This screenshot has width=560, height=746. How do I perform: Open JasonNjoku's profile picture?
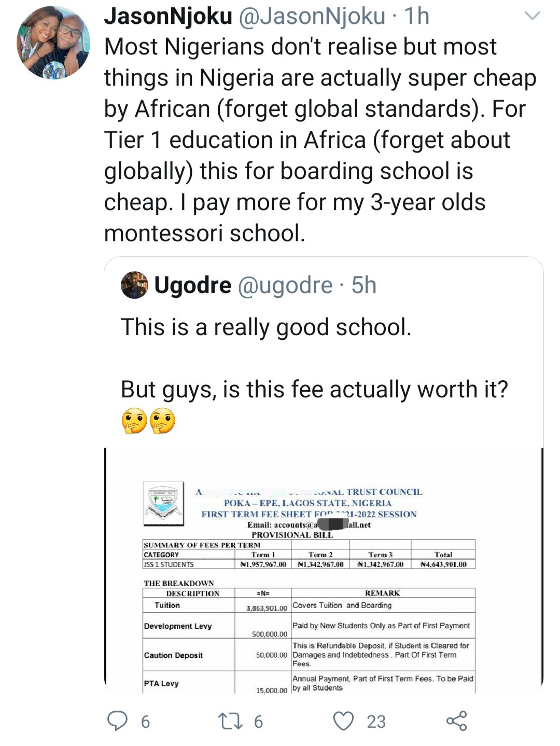[53, 43]
